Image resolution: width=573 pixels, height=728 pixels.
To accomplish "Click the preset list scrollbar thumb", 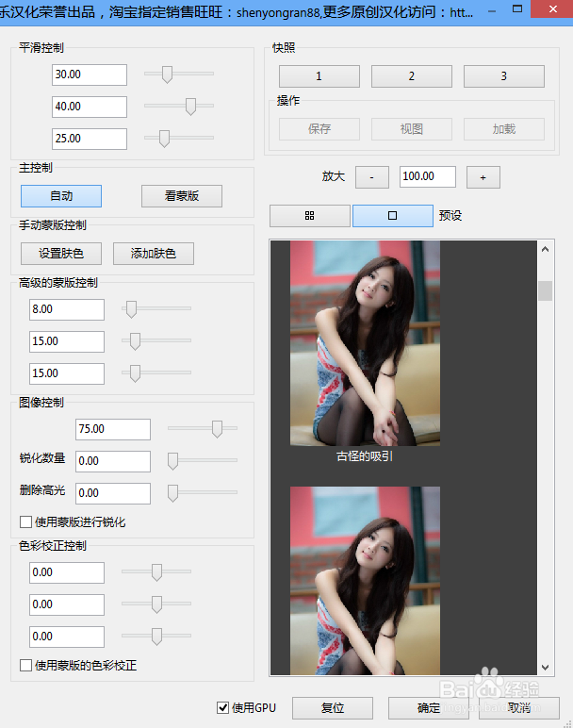I will 545,291.
